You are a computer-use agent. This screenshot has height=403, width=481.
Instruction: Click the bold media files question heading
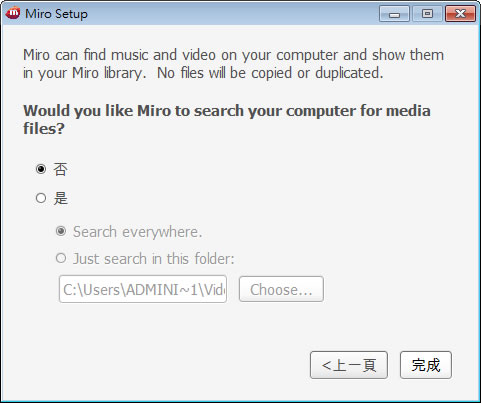click(x=227, y=120)
